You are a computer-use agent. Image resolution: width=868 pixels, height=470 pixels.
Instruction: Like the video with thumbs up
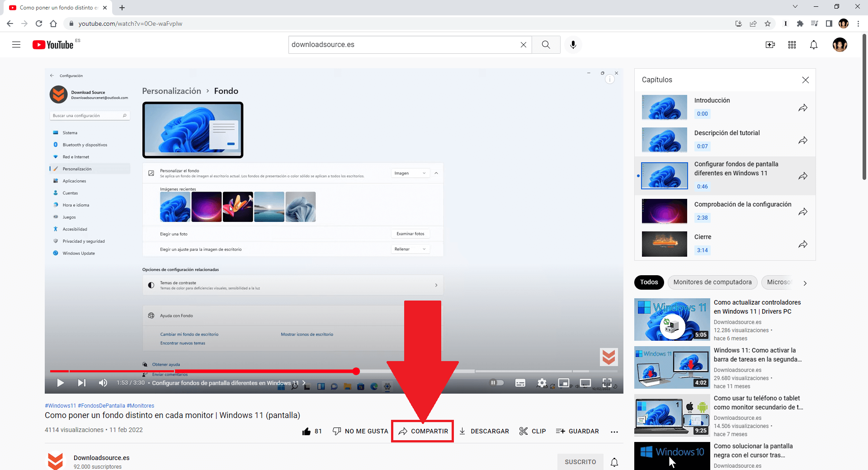[x=312, y=431]
